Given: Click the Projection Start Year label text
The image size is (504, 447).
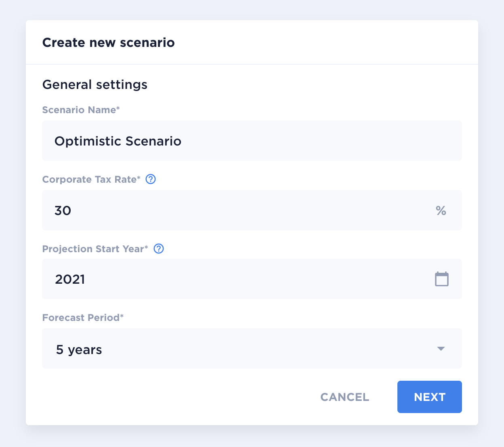Looking at the screenshot, I should pos(95,249).
